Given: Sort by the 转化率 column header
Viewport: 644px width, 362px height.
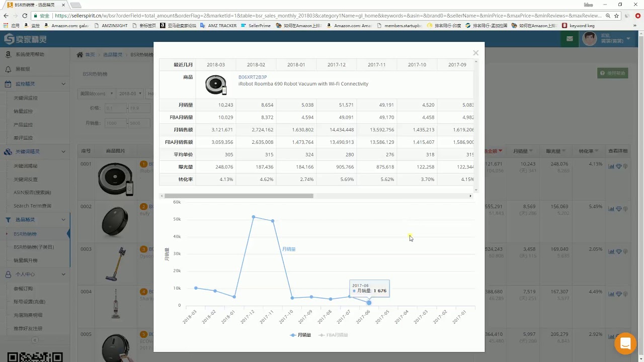Looking at the screenshot, I should click(x=588, y=151).
